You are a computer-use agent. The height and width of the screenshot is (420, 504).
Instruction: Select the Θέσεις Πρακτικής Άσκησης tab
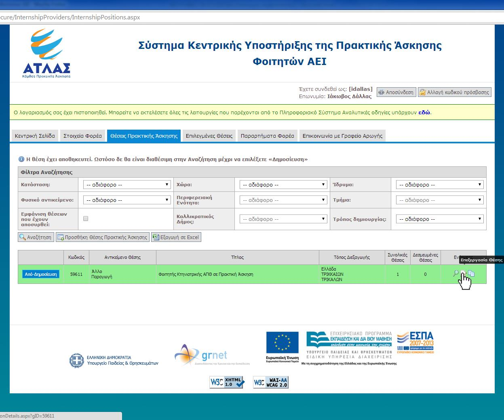coord(144,136)
